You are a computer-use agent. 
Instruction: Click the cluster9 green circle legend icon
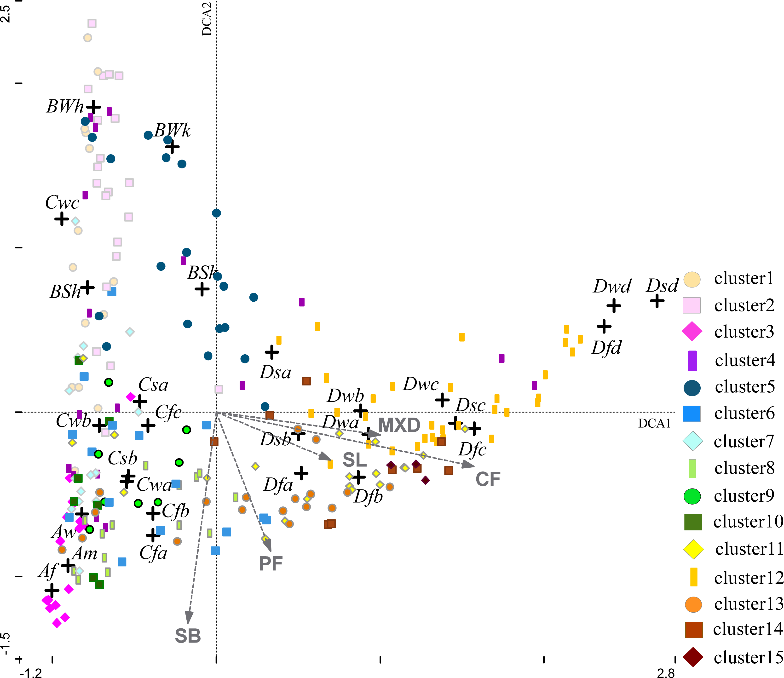(692, 496)
